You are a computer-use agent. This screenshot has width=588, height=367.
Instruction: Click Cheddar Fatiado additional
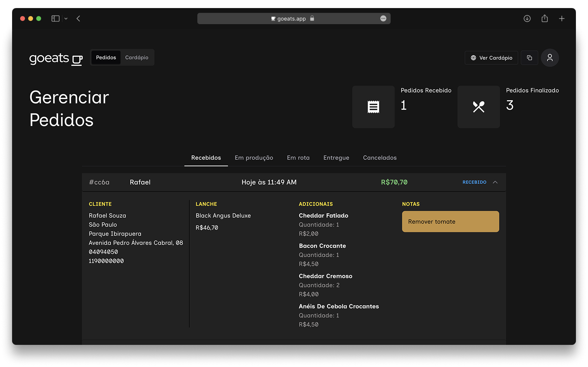[323, 216]
